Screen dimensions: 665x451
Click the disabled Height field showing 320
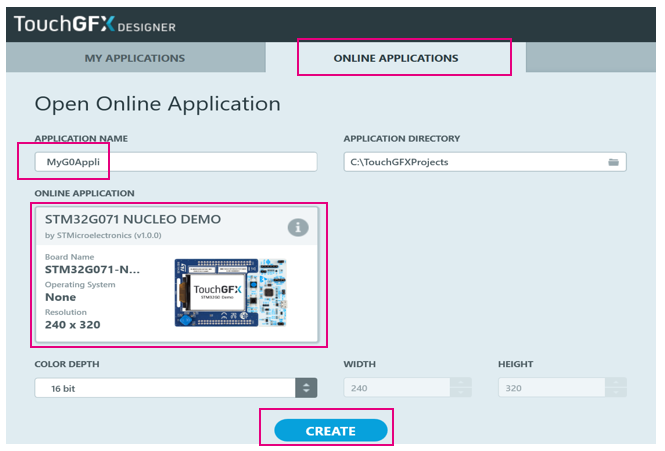click(551, 388)
